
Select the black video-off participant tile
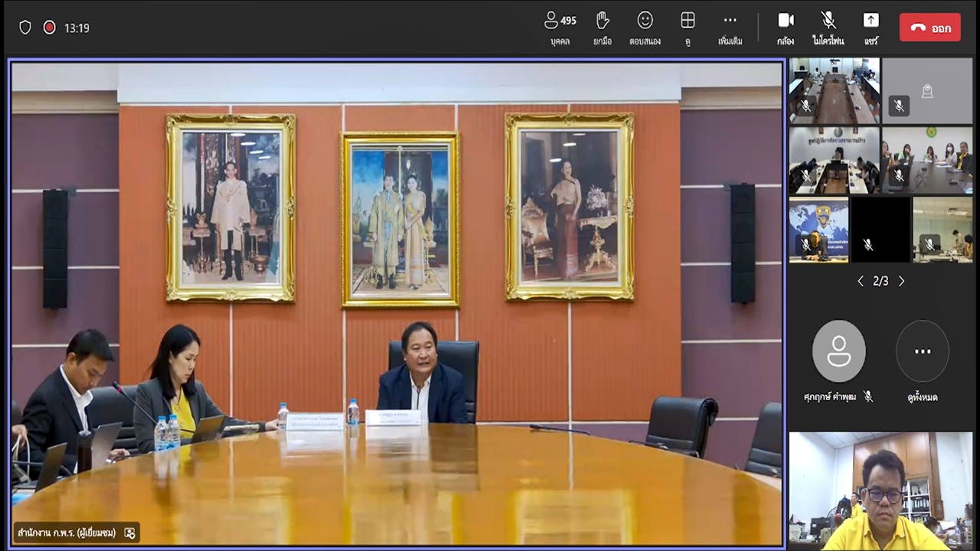coord(880,230)
